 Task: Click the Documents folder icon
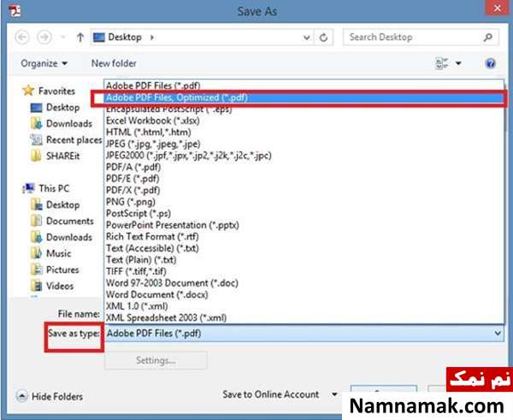pos(36,221)
